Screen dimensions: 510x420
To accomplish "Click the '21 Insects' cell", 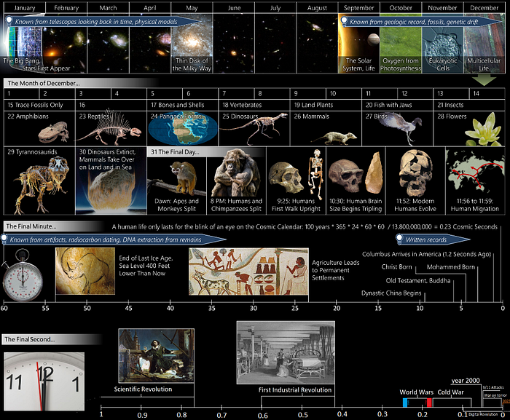I will pos(469,105).
